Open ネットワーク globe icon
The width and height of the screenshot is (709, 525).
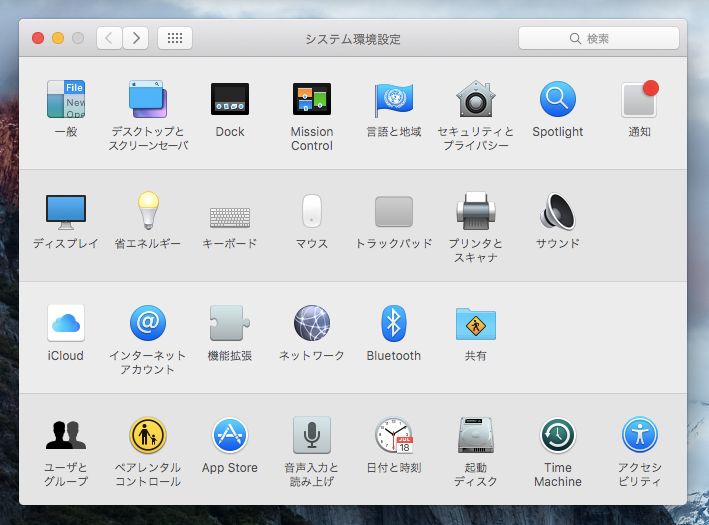coord(312,323)
